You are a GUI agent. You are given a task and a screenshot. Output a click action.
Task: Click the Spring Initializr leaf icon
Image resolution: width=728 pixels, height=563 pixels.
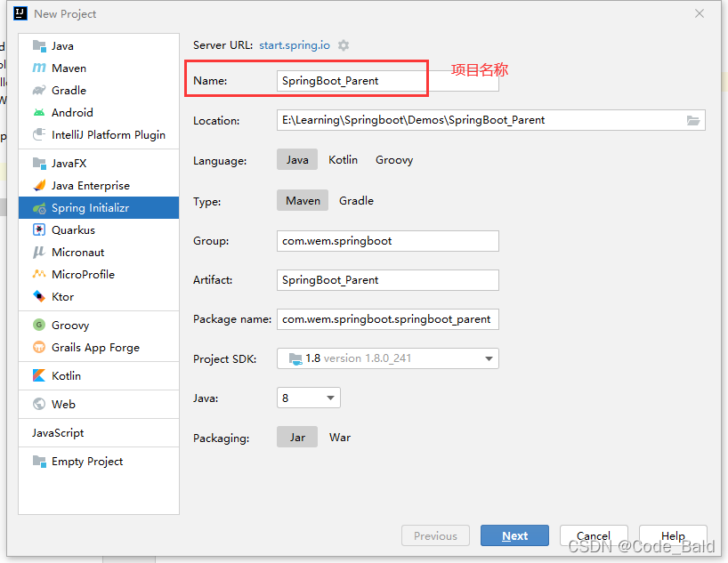(39, 208)
